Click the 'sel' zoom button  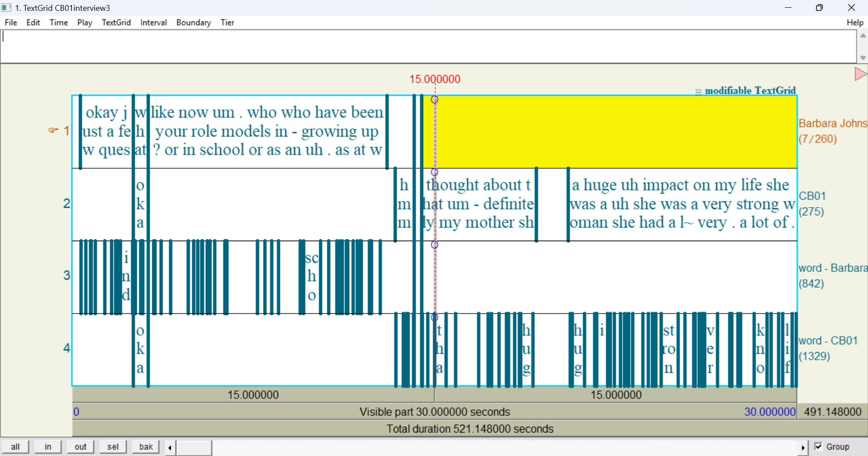click(113, 447)
